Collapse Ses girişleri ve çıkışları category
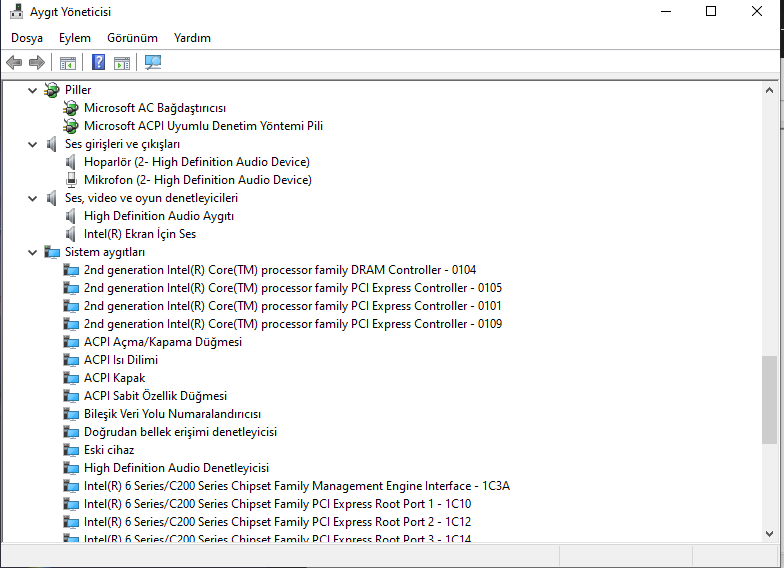 (x=32, y=144)
